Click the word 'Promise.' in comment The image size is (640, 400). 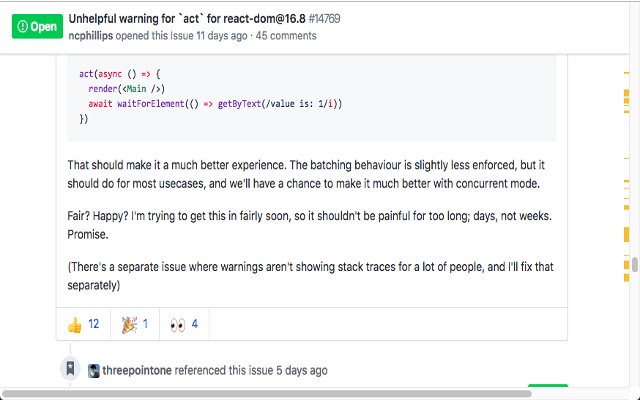(x=88, y=235)
